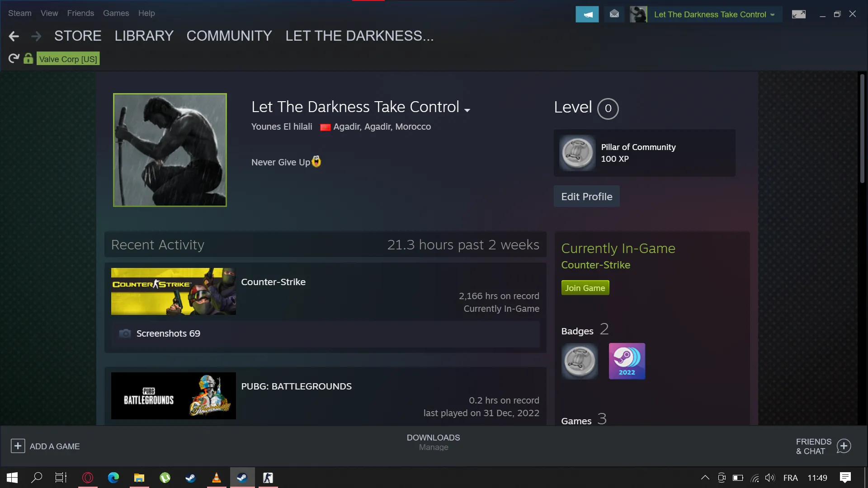Click the green padlock security icon

(x=28, y=58)
